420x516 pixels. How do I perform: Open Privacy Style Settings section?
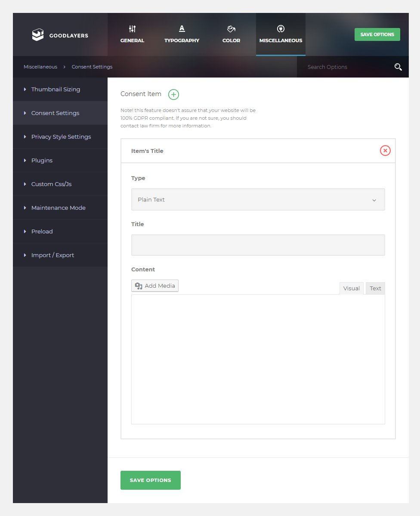pos(60,137)
